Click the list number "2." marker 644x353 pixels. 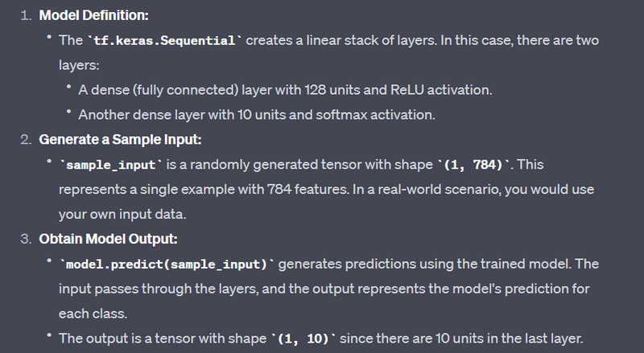tap(23, 139)
